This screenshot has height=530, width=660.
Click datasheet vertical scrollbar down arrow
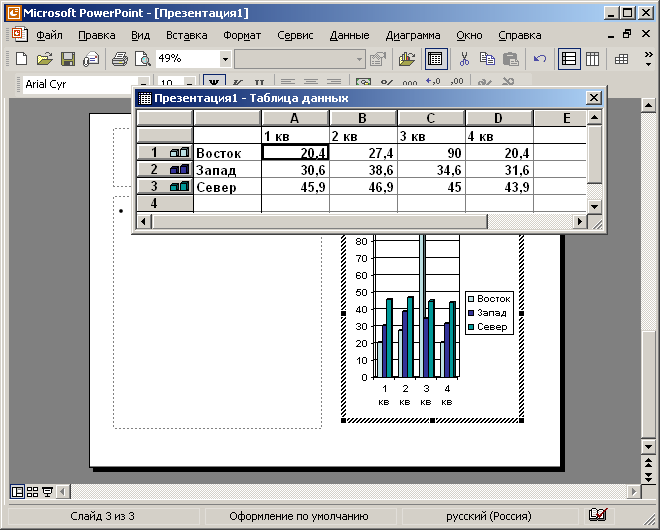[x=594, y=206]
